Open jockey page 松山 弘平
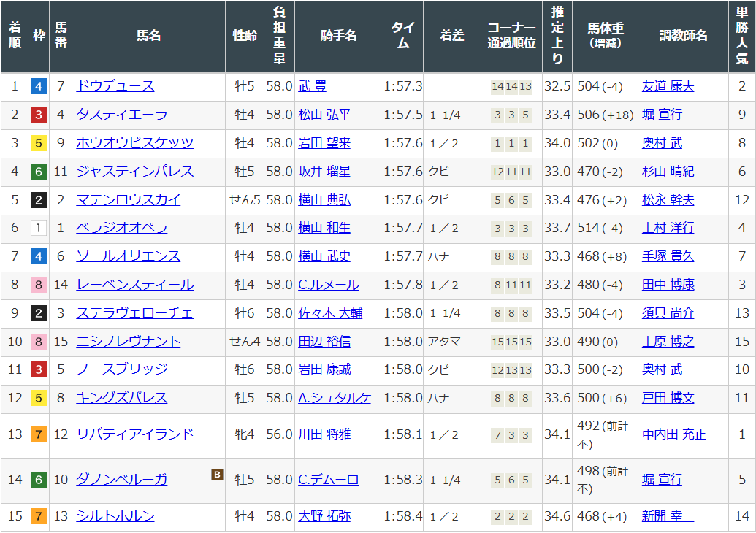The width and height of the screenshot is (756, 533). pyautogui.click(x=324, y=115)
